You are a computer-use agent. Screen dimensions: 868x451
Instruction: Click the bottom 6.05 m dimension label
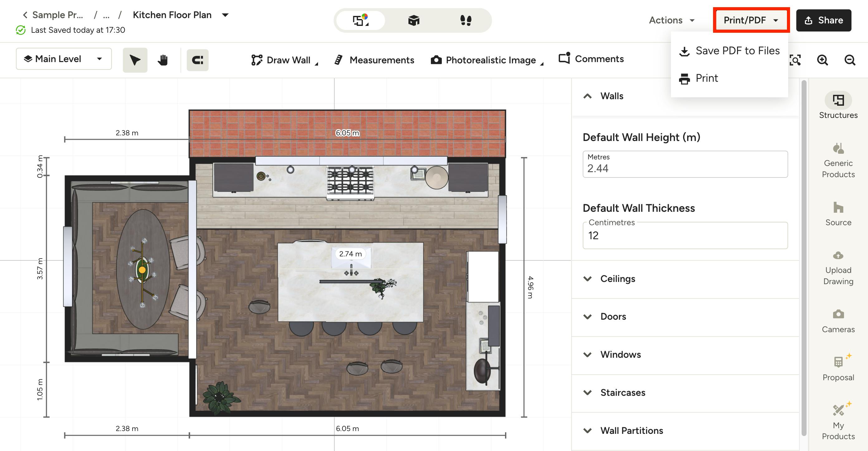[347, 429]
